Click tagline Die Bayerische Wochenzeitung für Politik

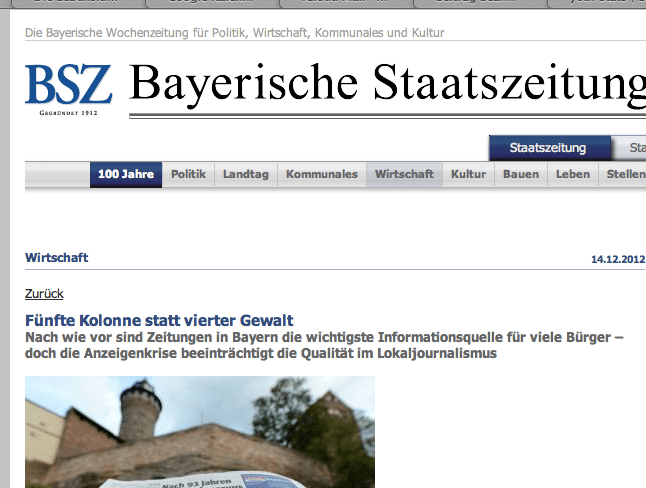234,33
